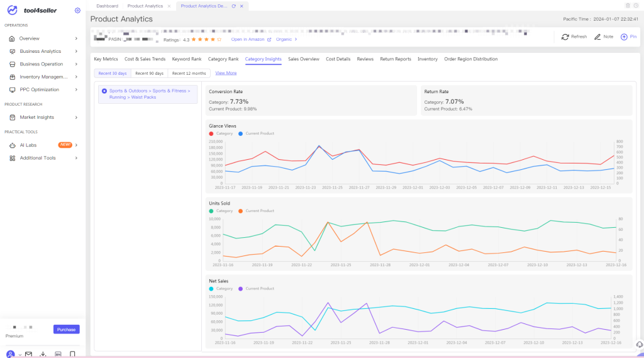Open the Return Reports tab
Viewport: 644px width, 358px height.
(x=396, y=59)
